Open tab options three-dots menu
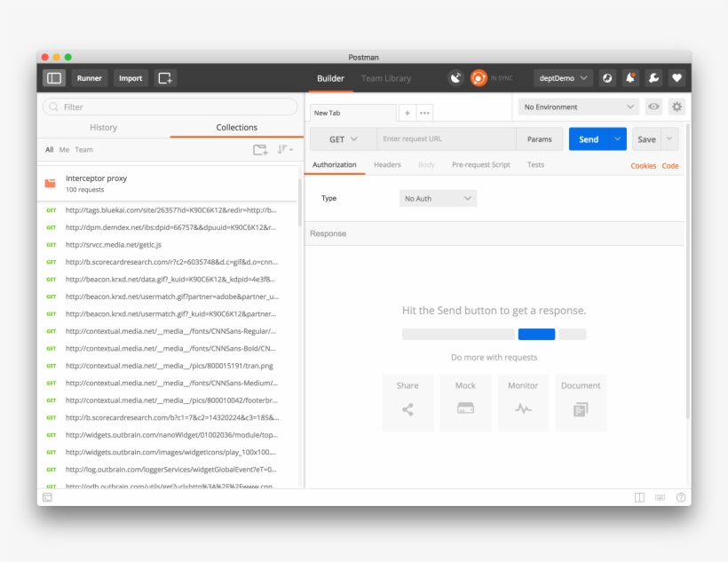 tap(424, 113)
